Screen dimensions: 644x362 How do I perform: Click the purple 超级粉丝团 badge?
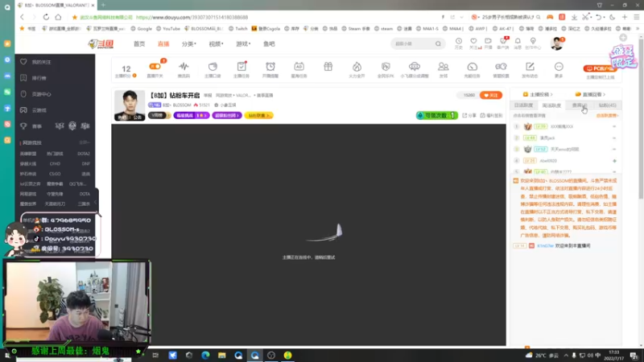(x=227, y=115)
